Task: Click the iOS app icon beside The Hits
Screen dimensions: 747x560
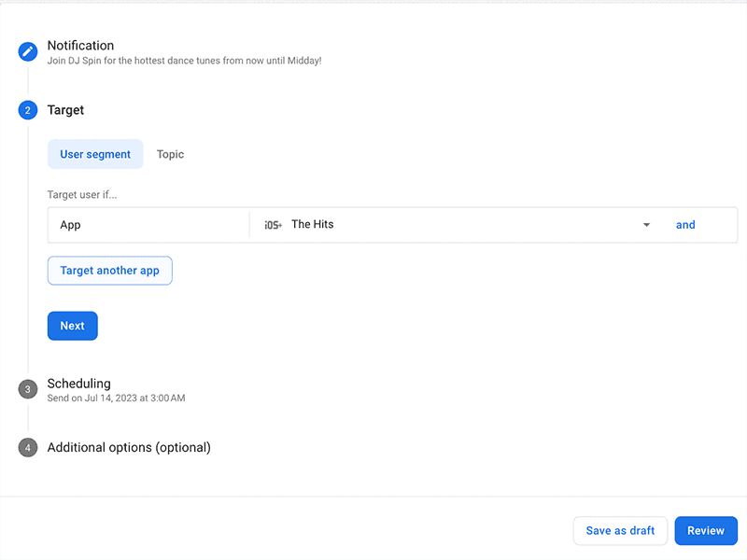Action: click(273, 224)
